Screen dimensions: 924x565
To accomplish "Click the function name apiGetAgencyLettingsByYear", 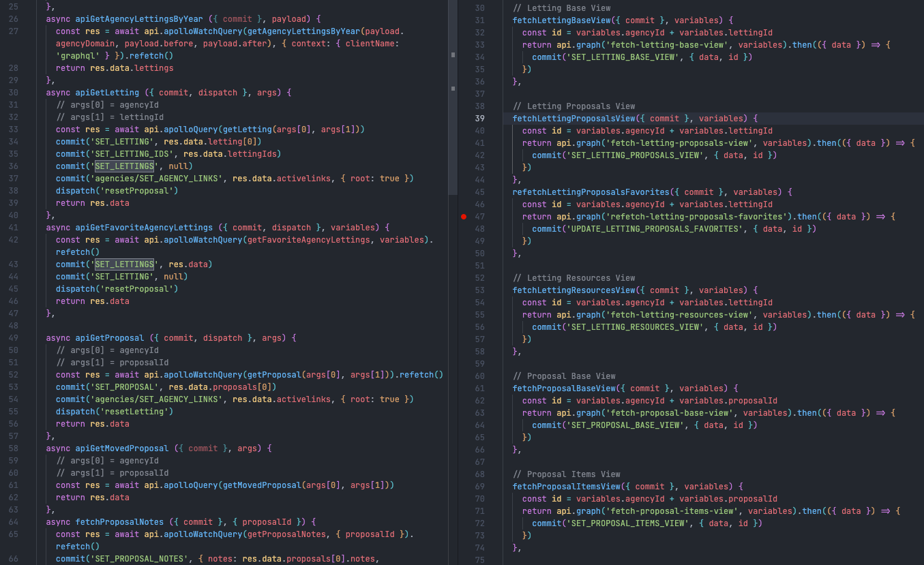I will coord(139,19).
